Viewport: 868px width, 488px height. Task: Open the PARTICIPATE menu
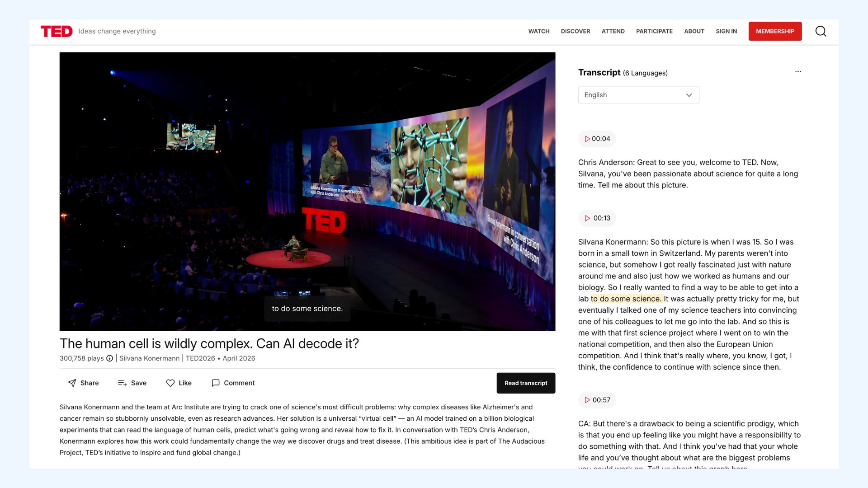pyautogui.click(x=654, y=31)
